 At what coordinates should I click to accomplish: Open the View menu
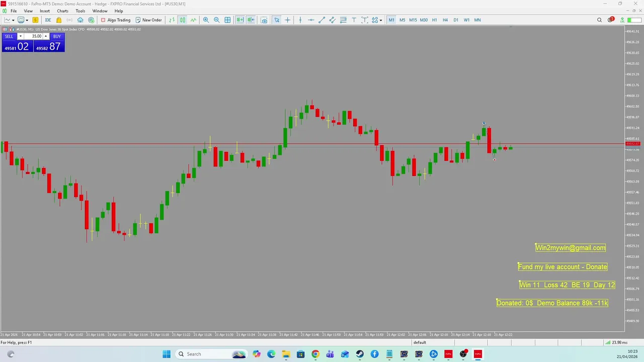pyautogui.click(x=28, y=11)
